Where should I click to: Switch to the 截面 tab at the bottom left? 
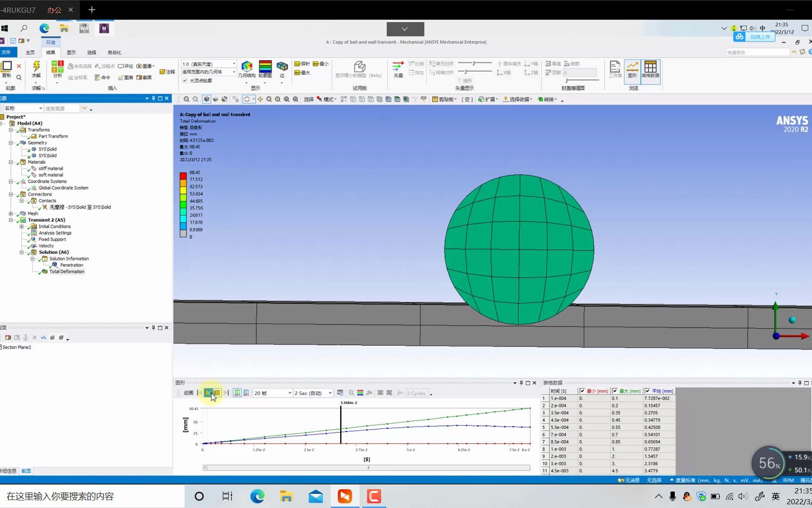(26, 471)
